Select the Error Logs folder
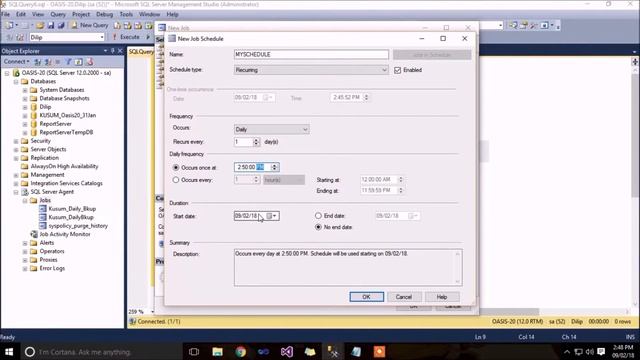This screenshot has height=360, width=640. (x=52, y=268)
